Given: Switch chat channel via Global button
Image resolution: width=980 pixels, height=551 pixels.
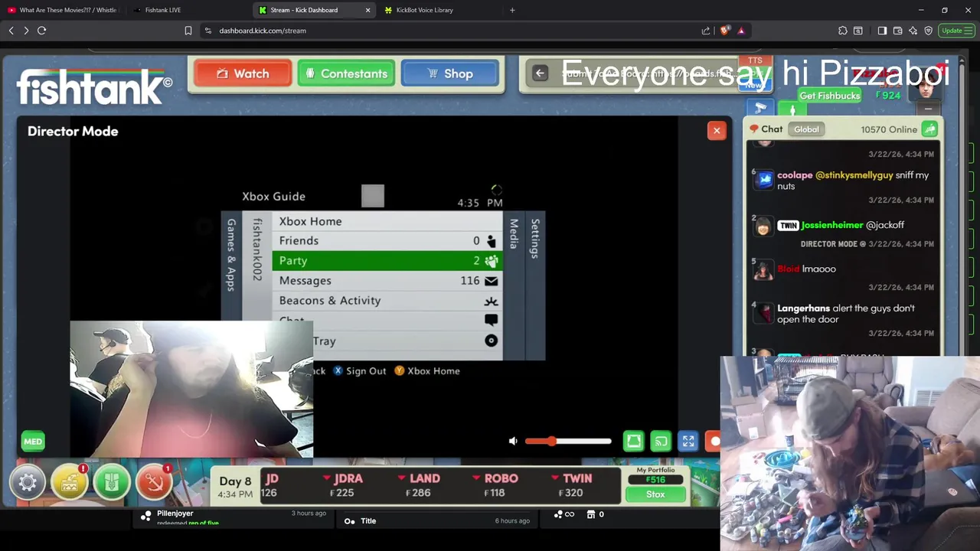Looking at the screenshot, I should pyautogui.click(x=806, y=129).
